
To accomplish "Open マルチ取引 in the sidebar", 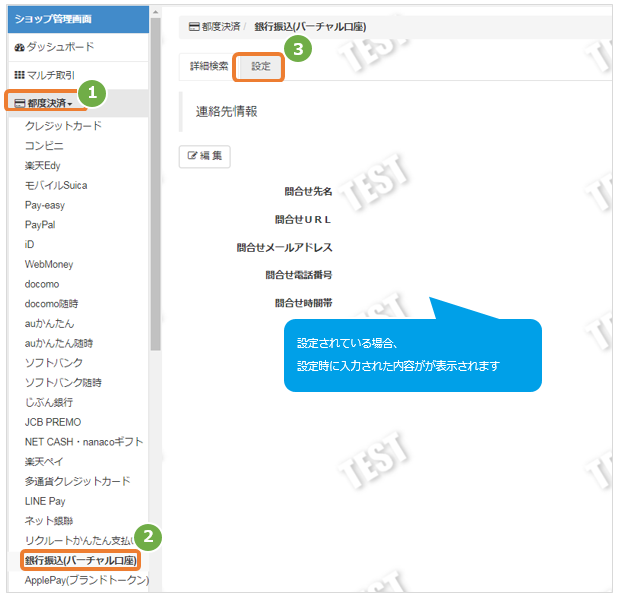I will pos(44,75).
